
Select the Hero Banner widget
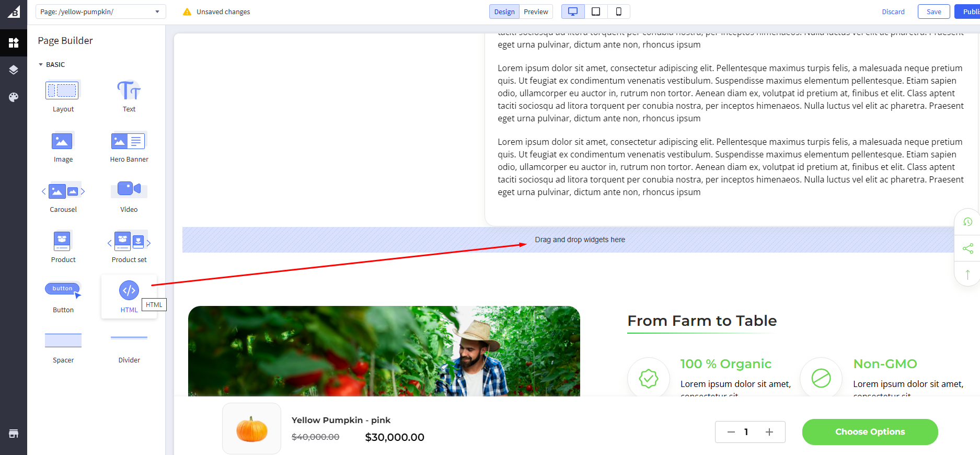129,147
